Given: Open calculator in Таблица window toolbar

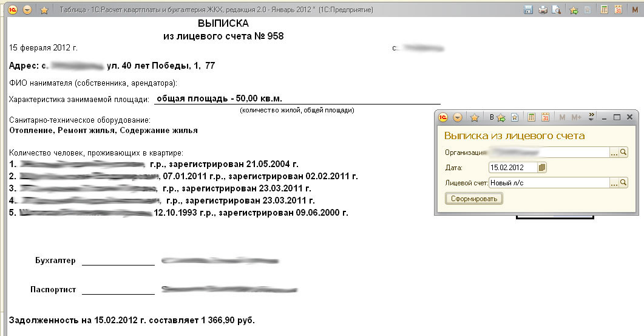Looking at the screenshot, I should point(604,10).
